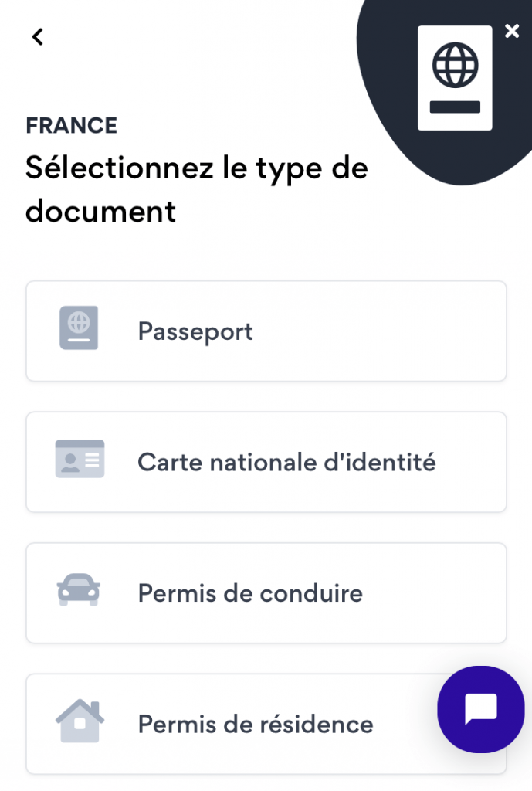Click the Sélectionnez le type de document heading

197,189
